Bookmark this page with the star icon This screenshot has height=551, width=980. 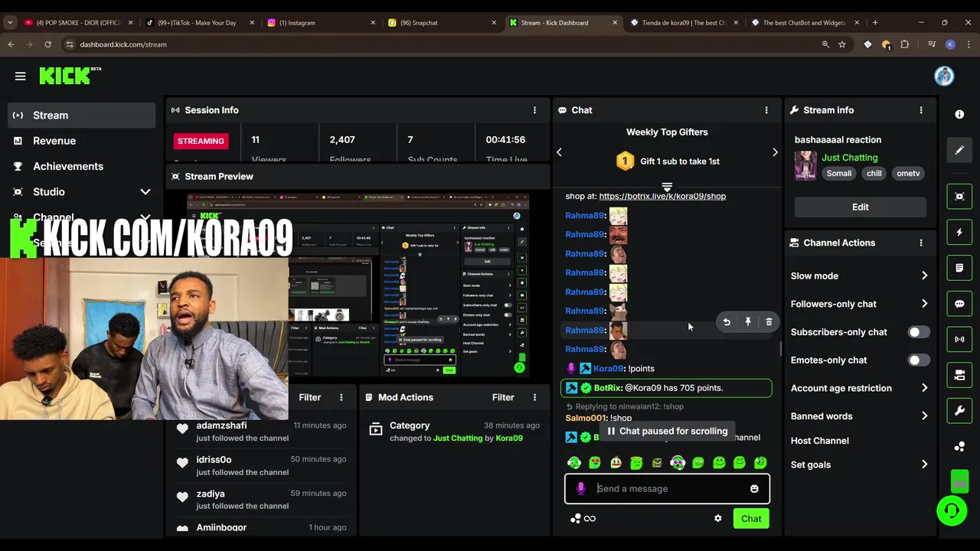click(x=842, y=44)
